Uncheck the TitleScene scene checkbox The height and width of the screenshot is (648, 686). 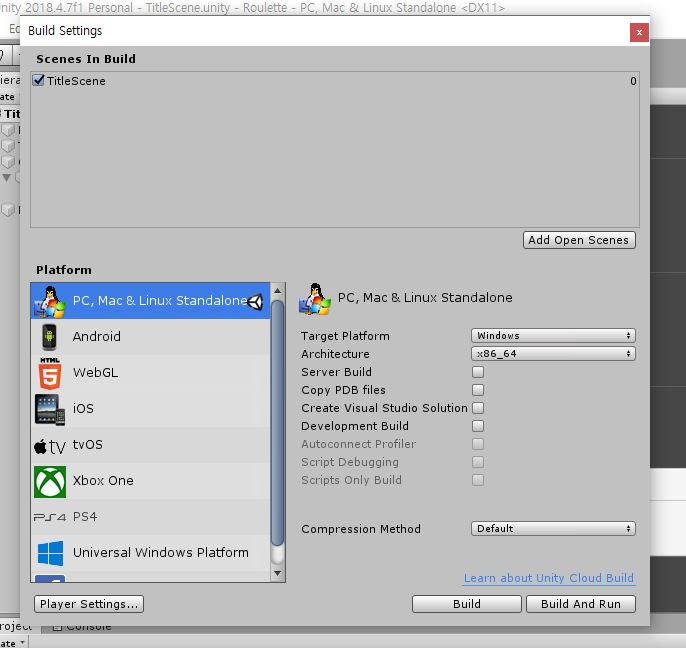(x=38, y=80)
